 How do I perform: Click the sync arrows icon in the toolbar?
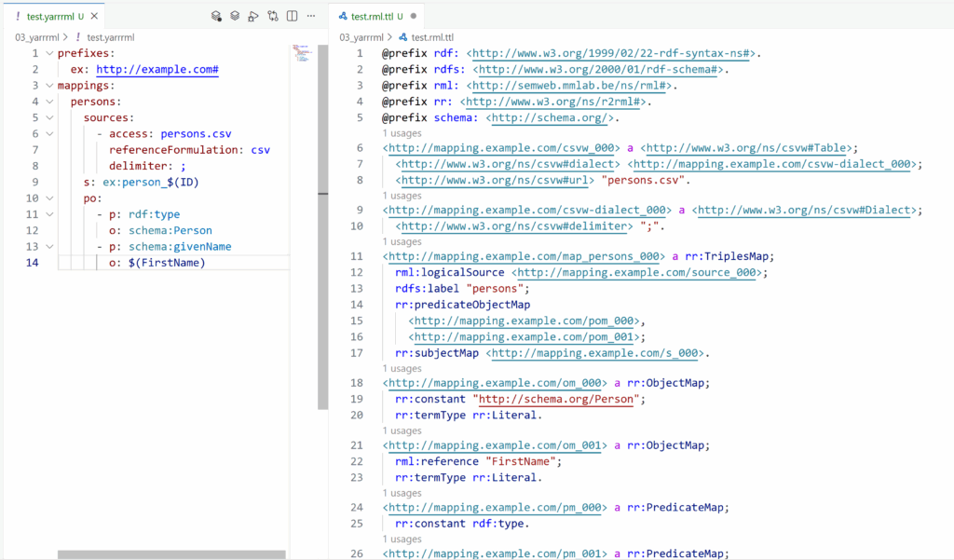[272, 16]
